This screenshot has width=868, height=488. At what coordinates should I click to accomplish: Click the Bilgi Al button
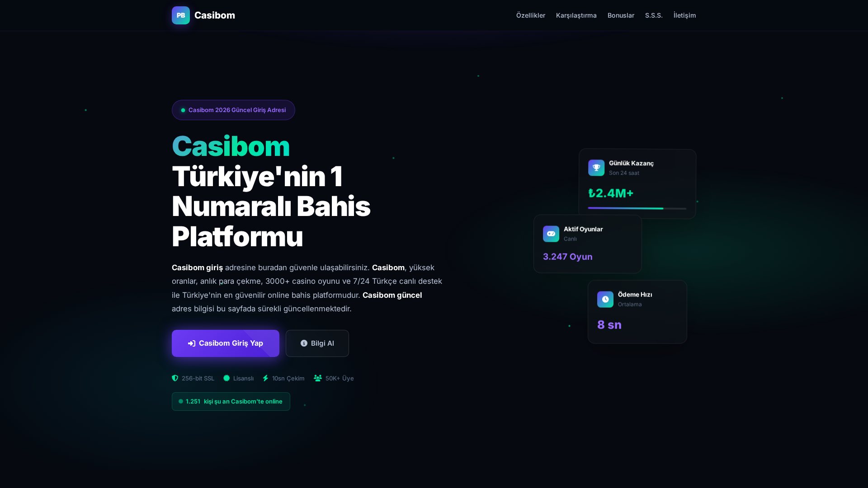[317, 343]
